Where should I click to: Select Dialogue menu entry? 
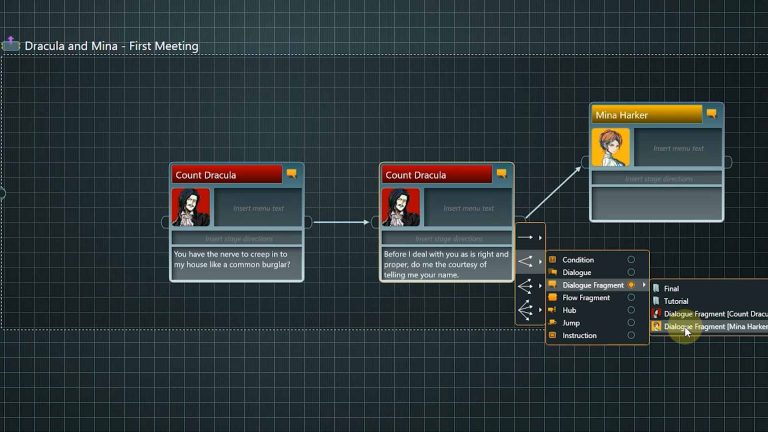pos(597,272)
